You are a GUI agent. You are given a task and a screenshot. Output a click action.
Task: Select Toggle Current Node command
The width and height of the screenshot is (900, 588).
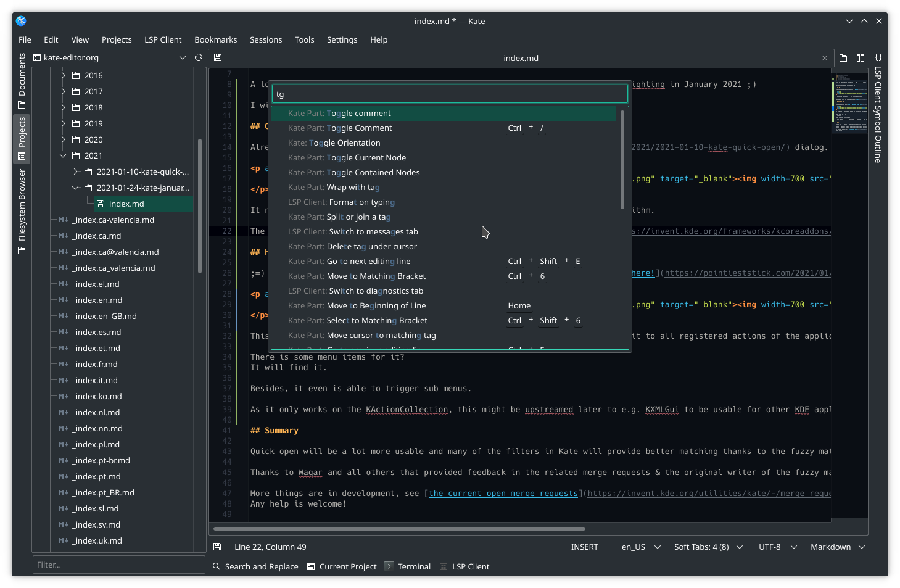[444, 157]
